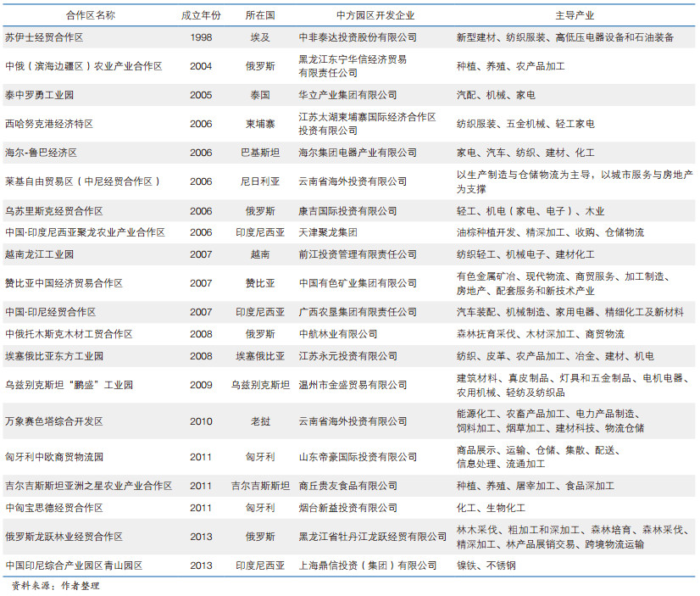Select 莱基自由贸易区（中尼经贸合作区）cell
700x596 pixels.
(x=82, y=181)
